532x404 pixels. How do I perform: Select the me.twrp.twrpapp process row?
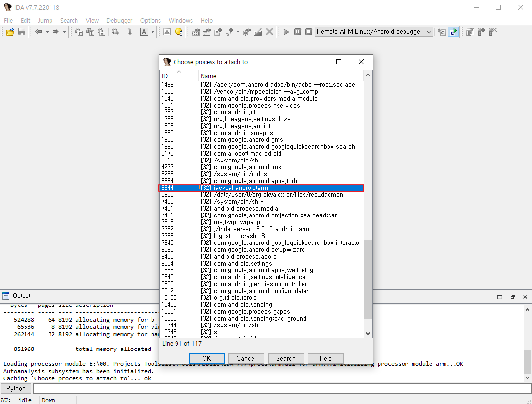tap(262, 222)
